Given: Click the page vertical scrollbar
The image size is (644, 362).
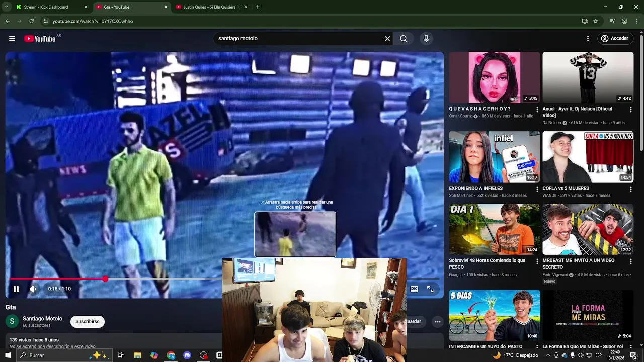Looking at the screenshot, I should pos(641,93).
